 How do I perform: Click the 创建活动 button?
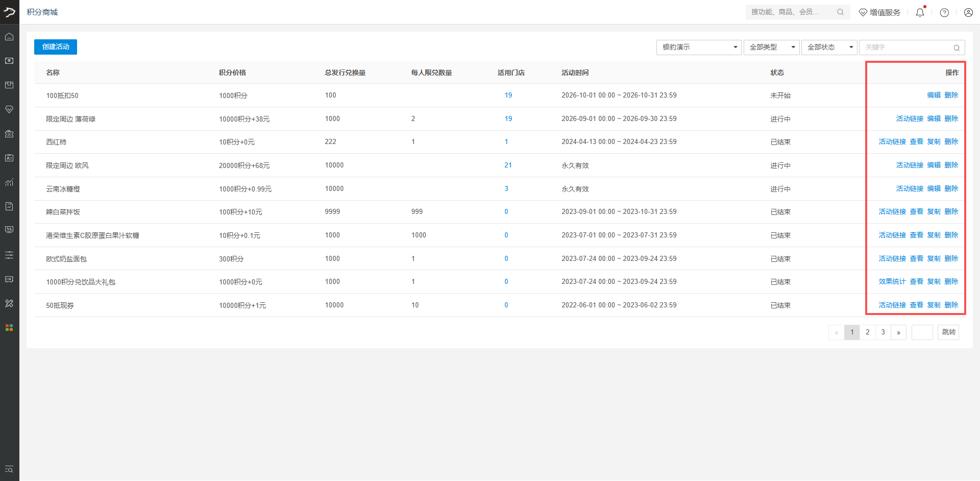56,47
